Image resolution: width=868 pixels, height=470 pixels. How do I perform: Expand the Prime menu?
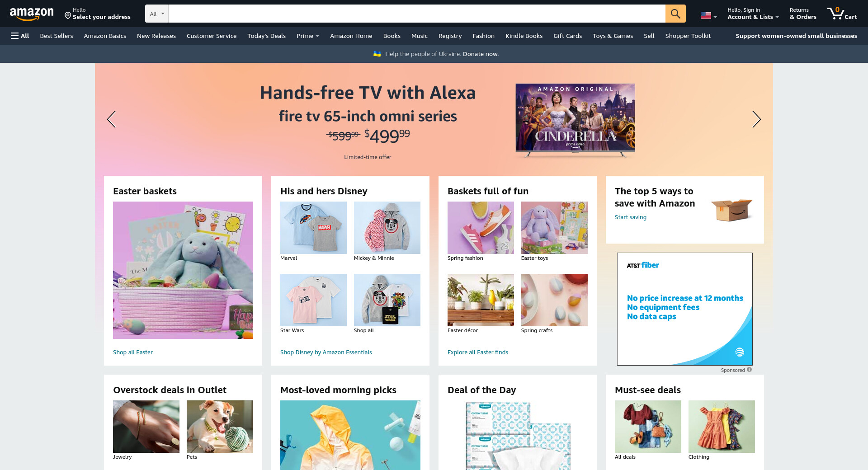[308, 36]
